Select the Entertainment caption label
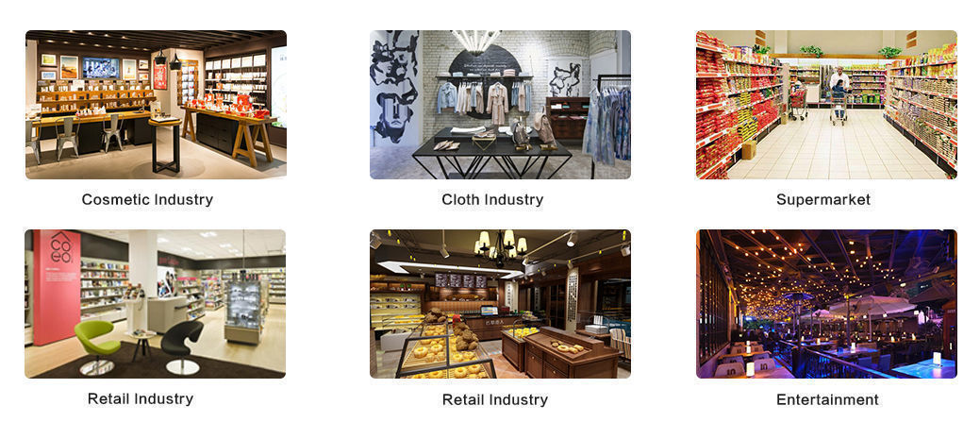 [x=827, y=399]
